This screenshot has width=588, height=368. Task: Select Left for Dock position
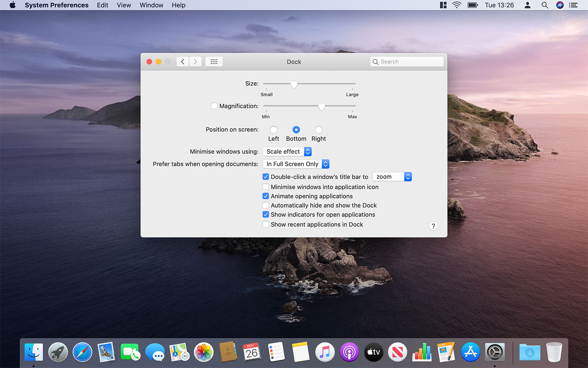(x=274, y=130)
